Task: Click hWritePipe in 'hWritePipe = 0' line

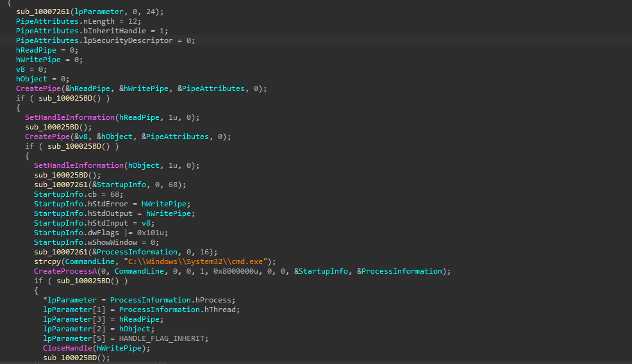Action: pos(38,60)
